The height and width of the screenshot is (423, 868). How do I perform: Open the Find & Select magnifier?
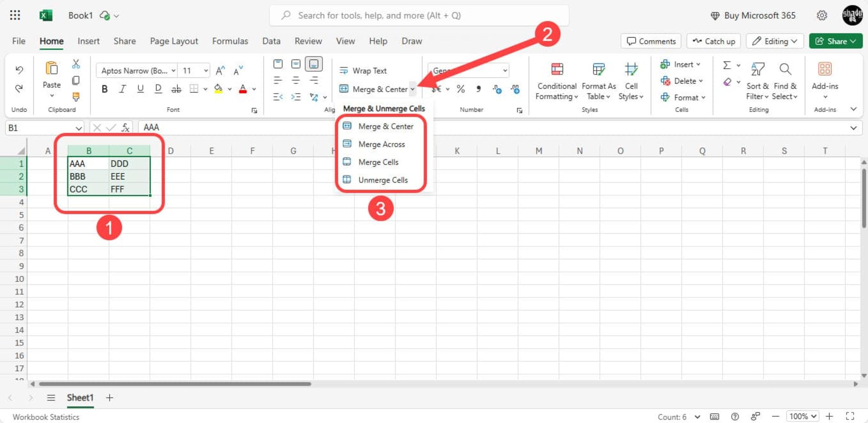pos(785,70)
